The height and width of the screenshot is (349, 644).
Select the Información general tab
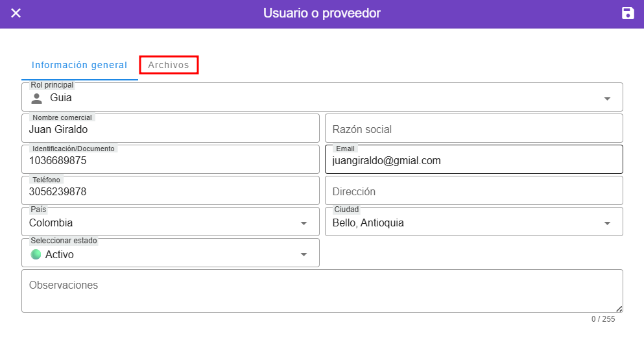(x=79, y=65)
